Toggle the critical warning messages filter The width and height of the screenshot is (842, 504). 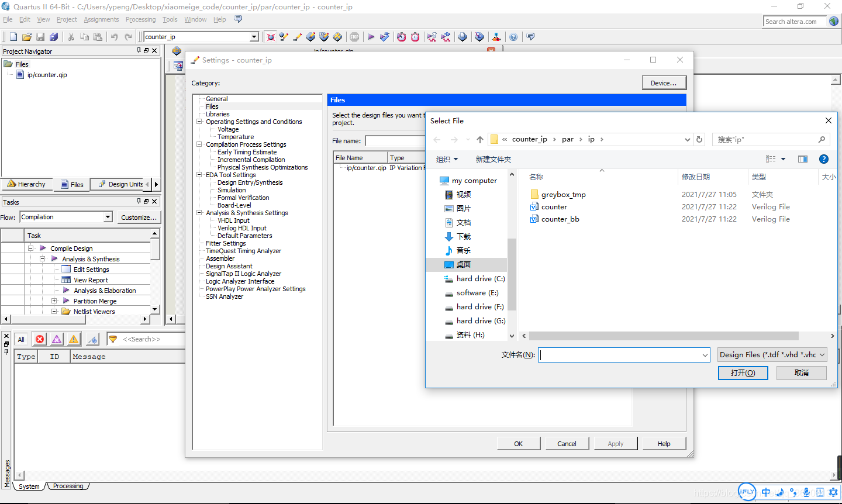pyautogui.click(x=57, y=339)
